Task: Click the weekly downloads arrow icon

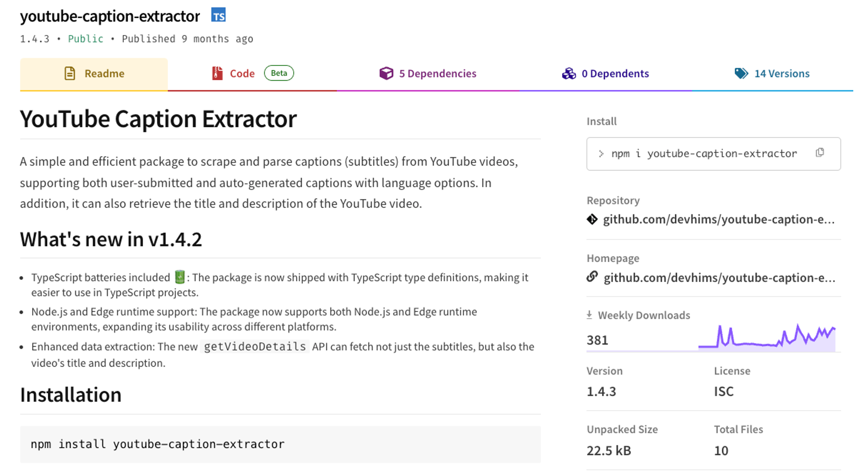Action: (589, 315)
